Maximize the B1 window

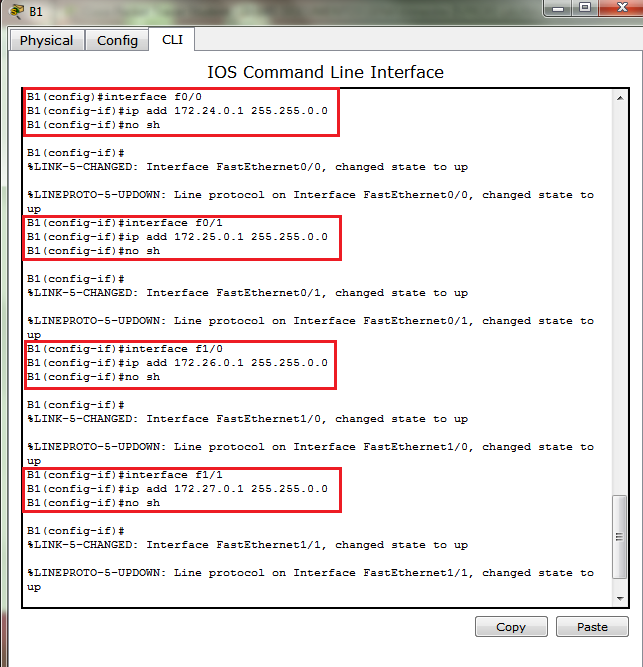(585, 8)
